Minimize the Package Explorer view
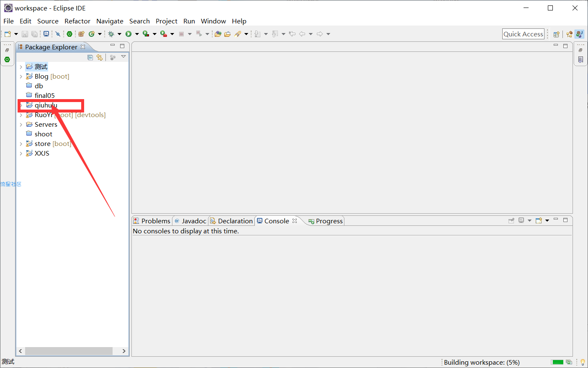This screenshot has width=588, height=368. (x=112, y=45)
